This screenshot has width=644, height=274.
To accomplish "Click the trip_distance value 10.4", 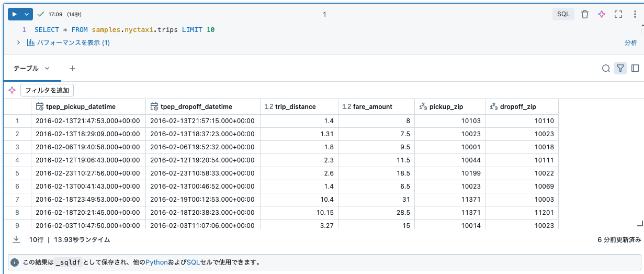I will tap(299, 199).
